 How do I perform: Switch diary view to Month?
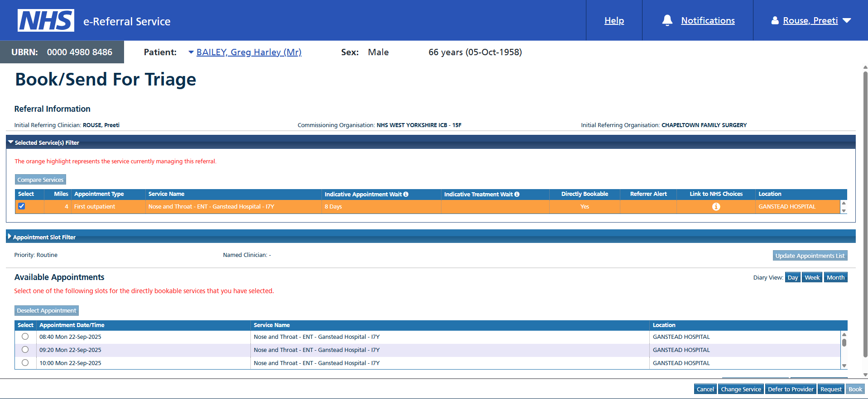point(835,278)
